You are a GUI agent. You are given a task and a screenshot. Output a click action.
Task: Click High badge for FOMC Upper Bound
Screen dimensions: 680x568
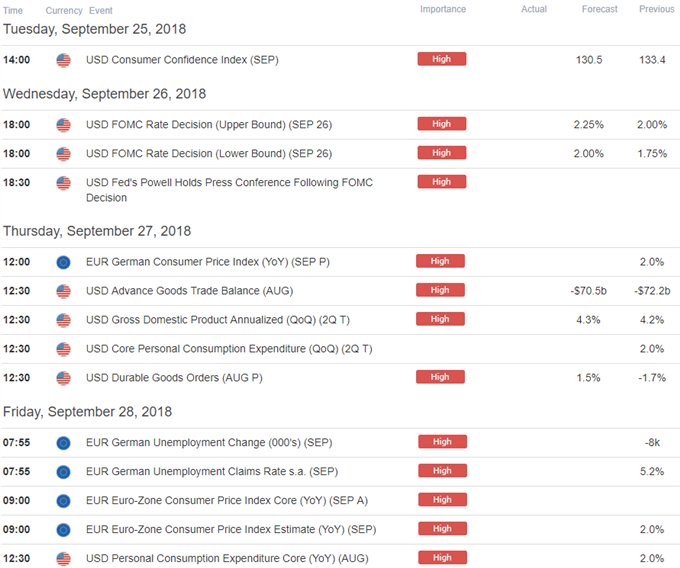[442, 124]
